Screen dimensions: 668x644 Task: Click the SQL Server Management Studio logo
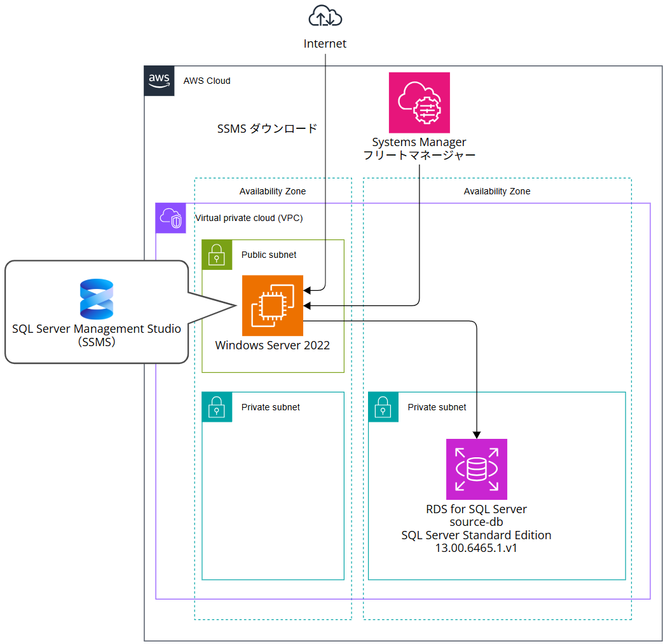tap(97, 299)
